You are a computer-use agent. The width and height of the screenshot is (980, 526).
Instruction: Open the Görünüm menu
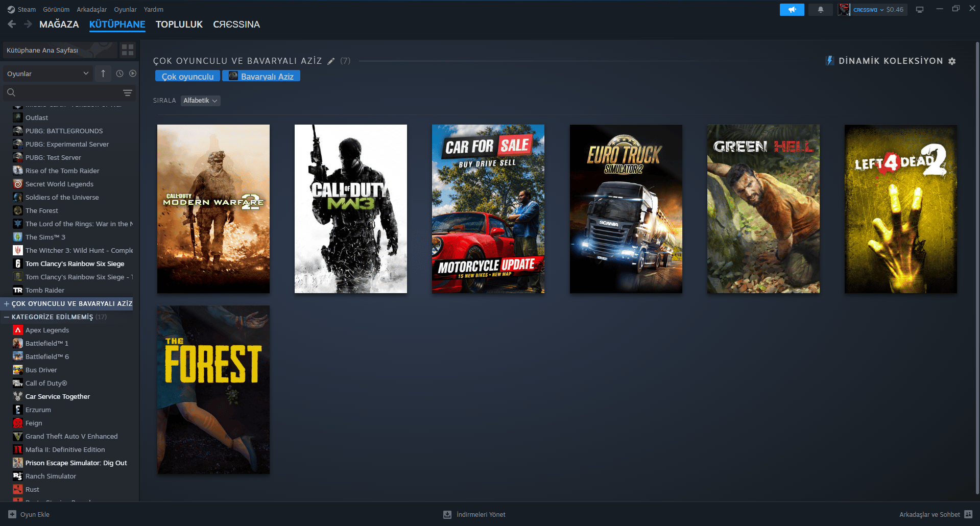(56, 10)
